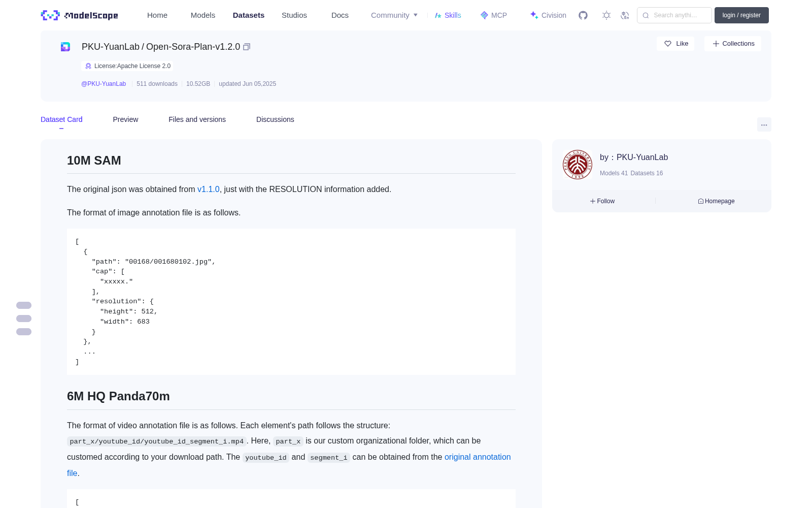The height and width of the screenshot is (508, 812).
Task: Open the Skills page
Action: pos(448,15)
